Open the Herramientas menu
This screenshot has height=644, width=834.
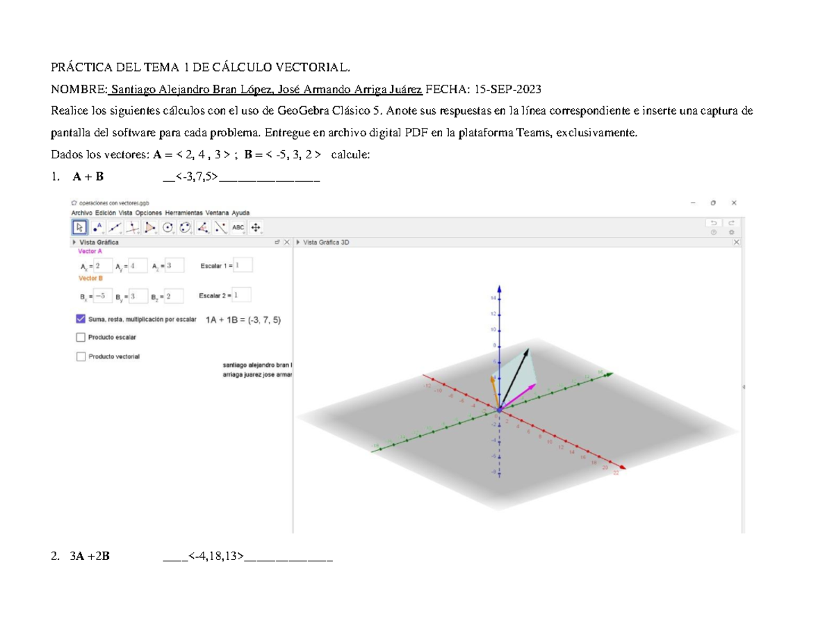pyautogui.click(x=183, y=213)
